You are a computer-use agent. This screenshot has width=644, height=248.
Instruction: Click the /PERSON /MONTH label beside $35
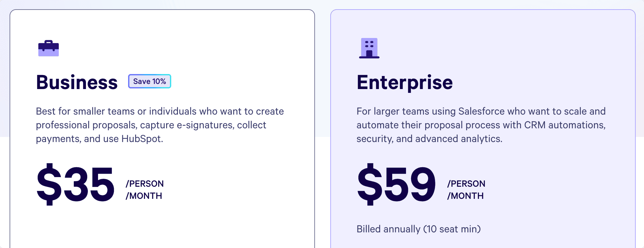[144, 190]
